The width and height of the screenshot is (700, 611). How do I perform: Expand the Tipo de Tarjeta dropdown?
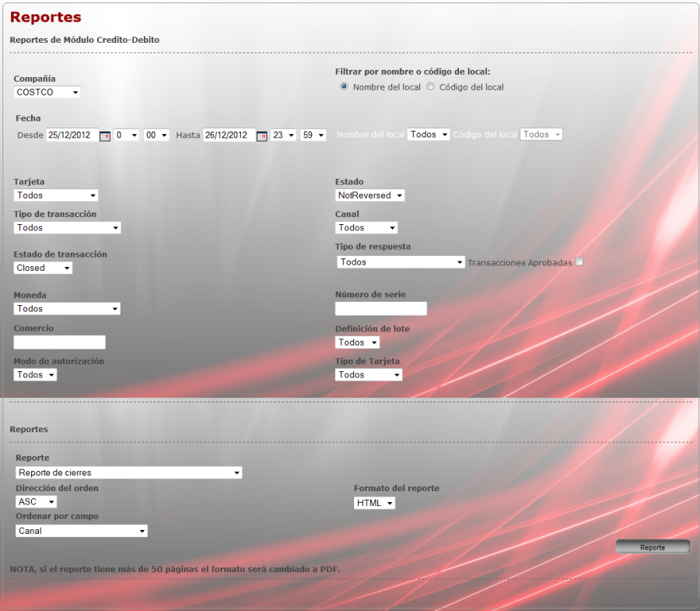coord(369,374)
